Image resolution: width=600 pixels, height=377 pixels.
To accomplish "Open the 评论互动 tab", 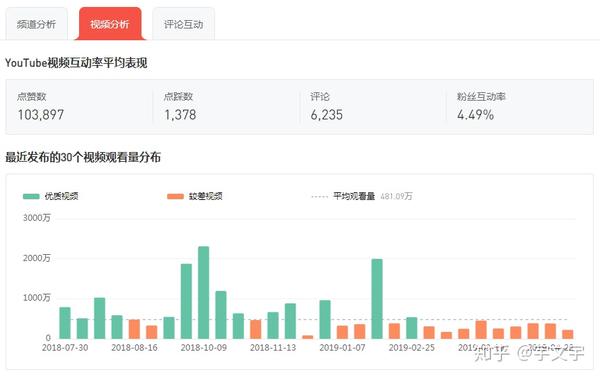I will (x=183, y=24).
